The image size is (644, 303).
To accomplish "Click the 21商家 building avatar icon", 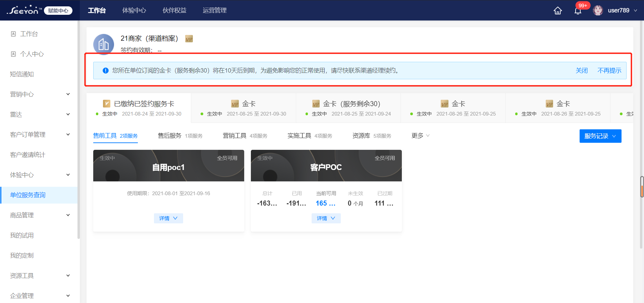I will (103, 44).
